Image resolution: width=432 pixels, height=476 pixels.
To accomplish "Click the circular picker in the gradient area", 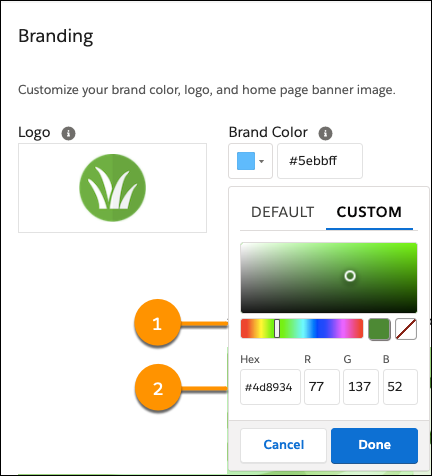I will pos(350,276).
